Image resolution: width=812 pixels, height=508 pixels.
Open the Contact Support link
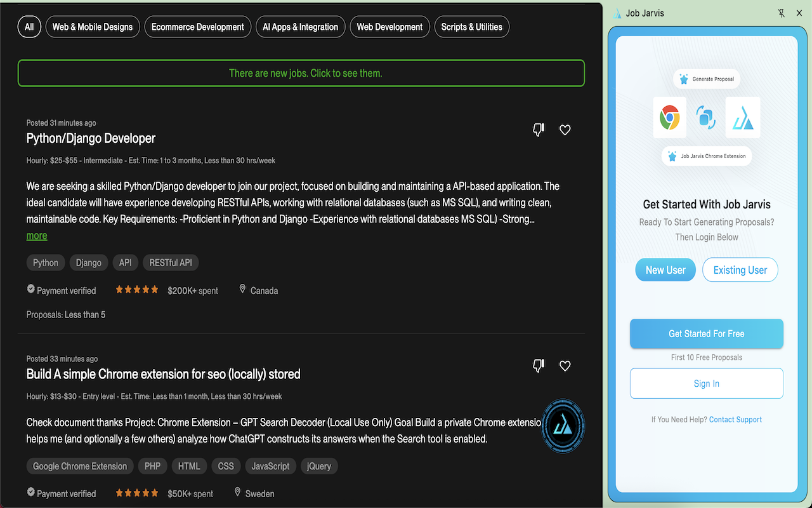(x=735, y=420)
